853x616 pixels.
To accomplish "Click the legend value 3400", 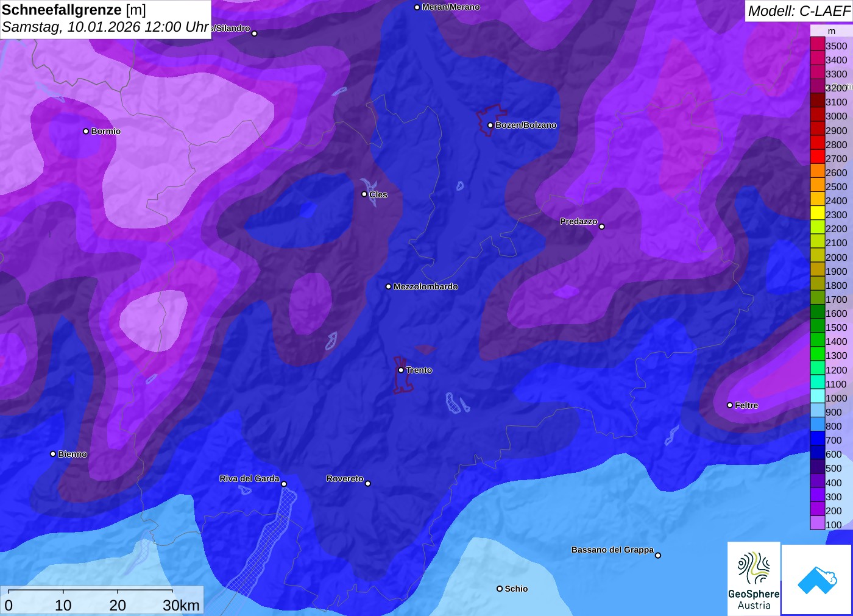I will 837,60.
